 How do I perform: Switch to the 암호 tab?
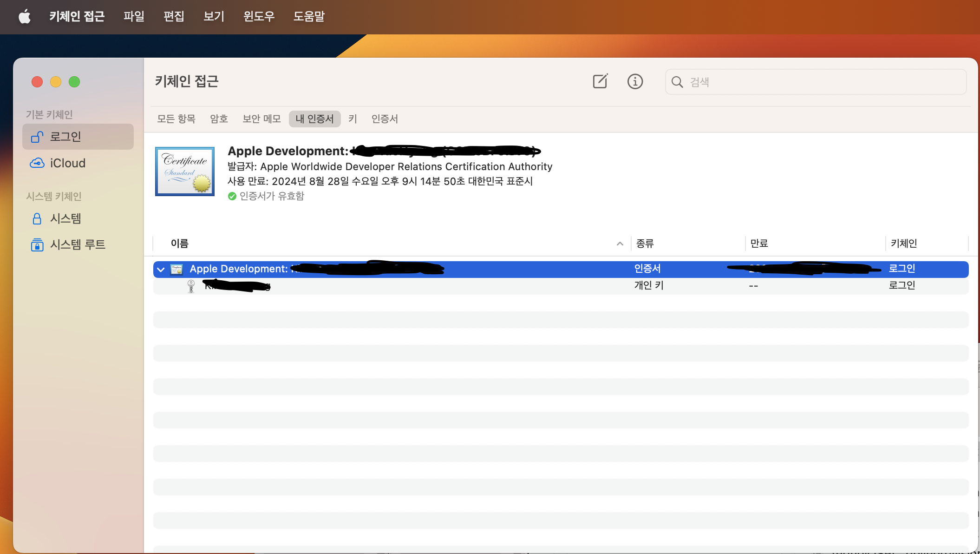tap(219, 119)
